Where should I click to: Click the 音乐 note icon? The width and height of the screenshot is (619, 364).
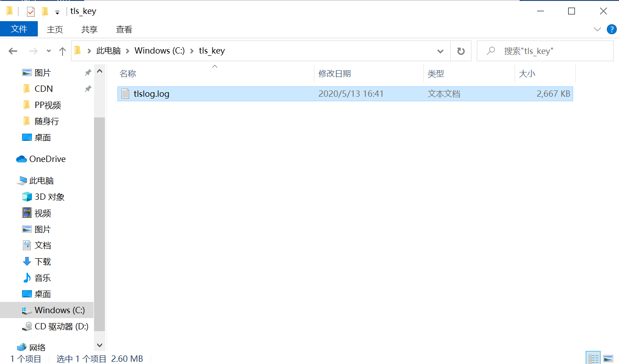[x=27, y=278]
